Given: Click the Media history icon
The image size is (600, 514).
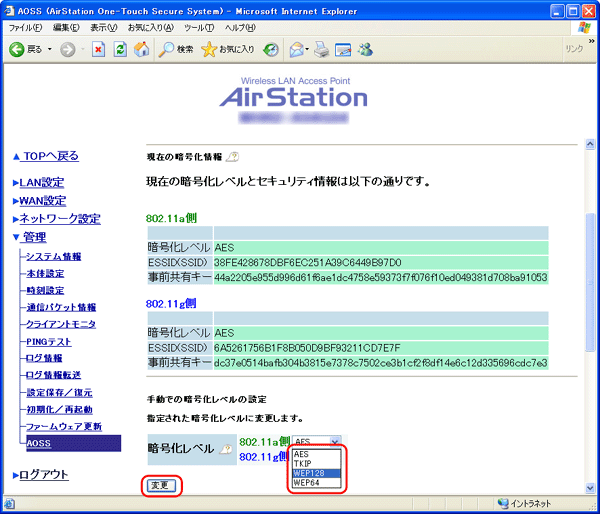Looking at the screenshot, I should coord(271,49).
